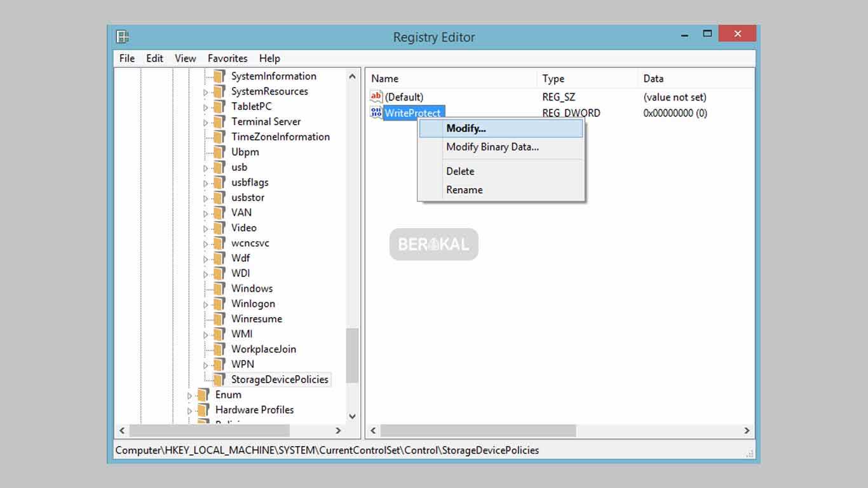Select the TimeZoneInformation key
Screen dimensions: 868x488
click(280, 137)
